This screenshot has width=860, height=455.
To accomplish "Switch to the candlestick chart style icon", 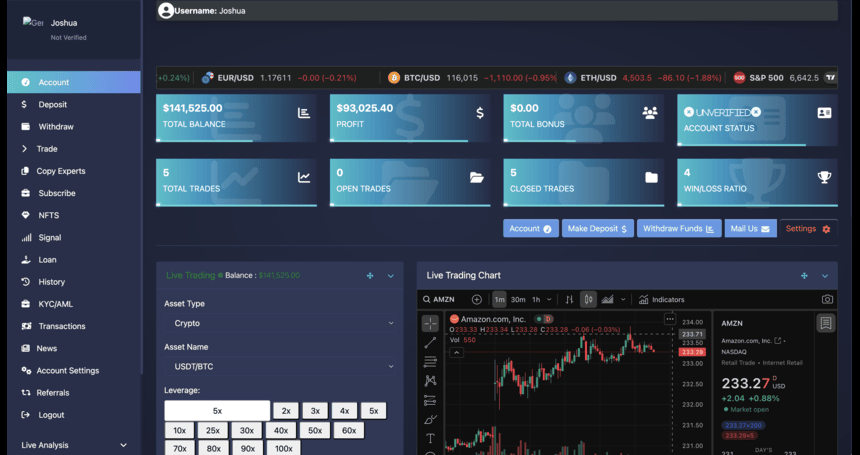I will [589, 299].
